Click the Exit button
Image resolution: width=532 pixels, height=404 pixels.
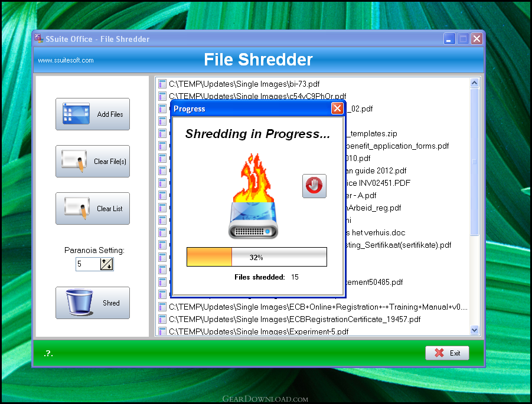pos(447,353)
